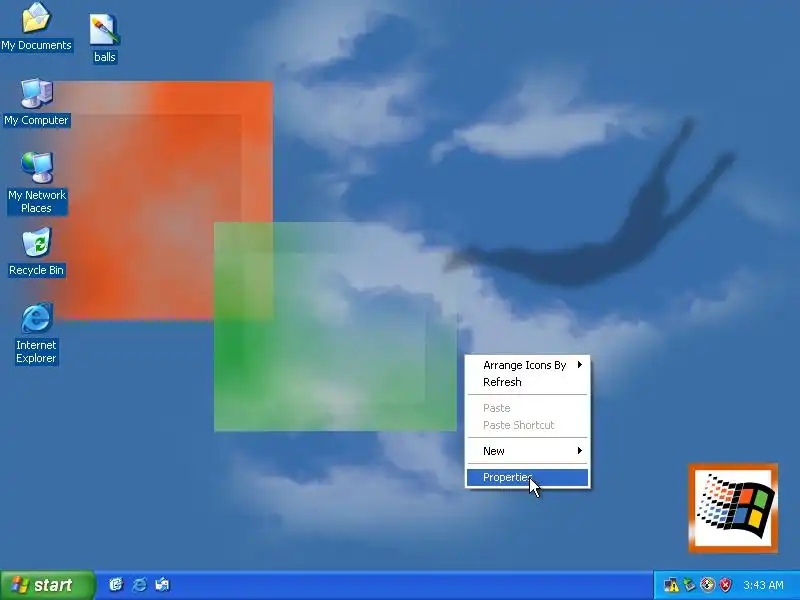
Task: Open the My Documents desktop icon
Action: coord(36,26)
